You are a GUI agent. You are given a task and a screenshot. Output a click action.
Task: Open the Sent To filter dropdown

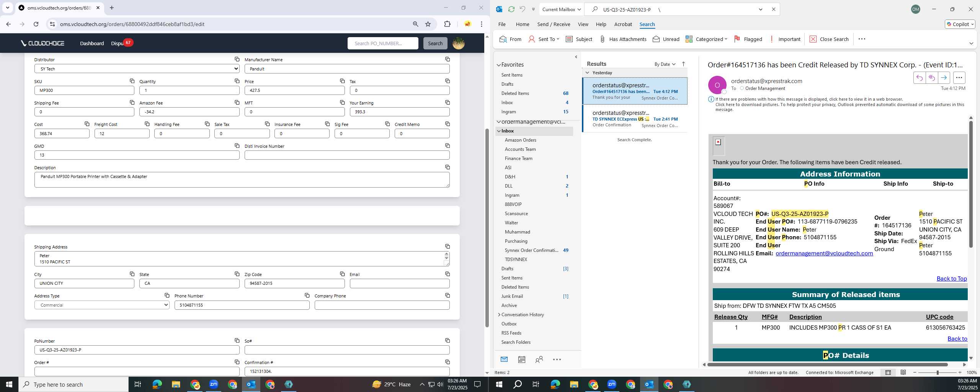coord(544,39)
